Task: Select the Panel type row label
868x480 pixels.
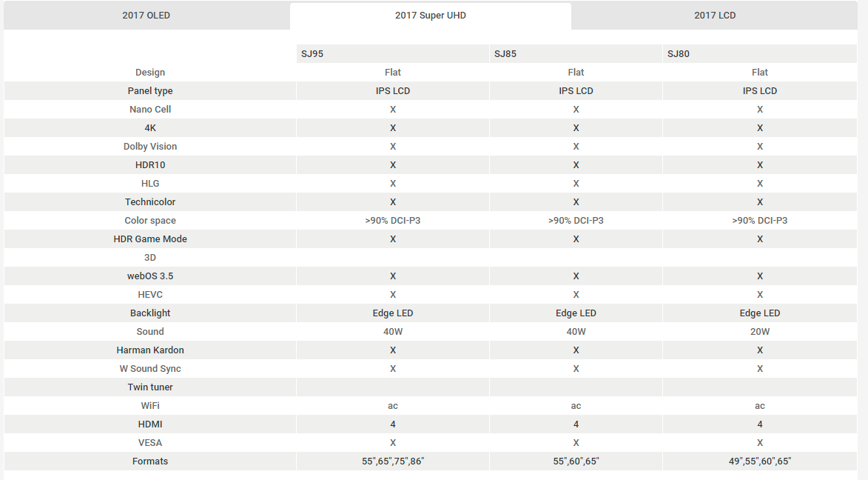Action: click(150, 91)
